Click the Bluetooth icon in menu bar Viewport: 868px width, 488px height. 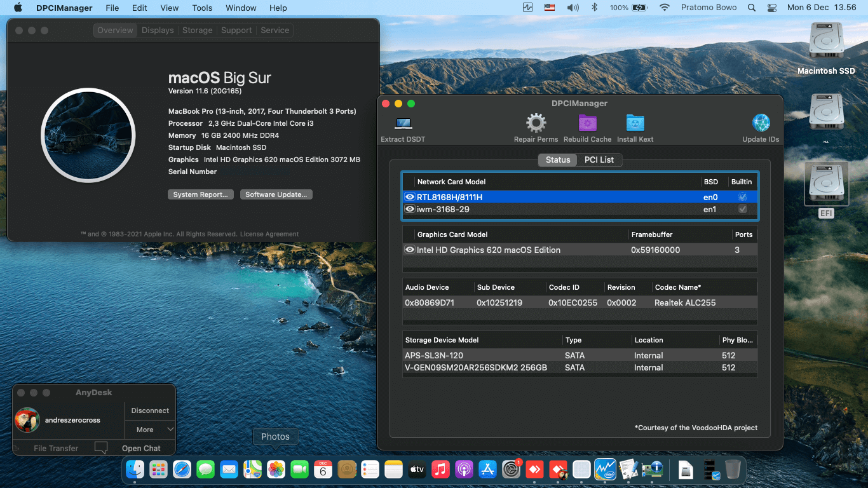tap(595, 8)
